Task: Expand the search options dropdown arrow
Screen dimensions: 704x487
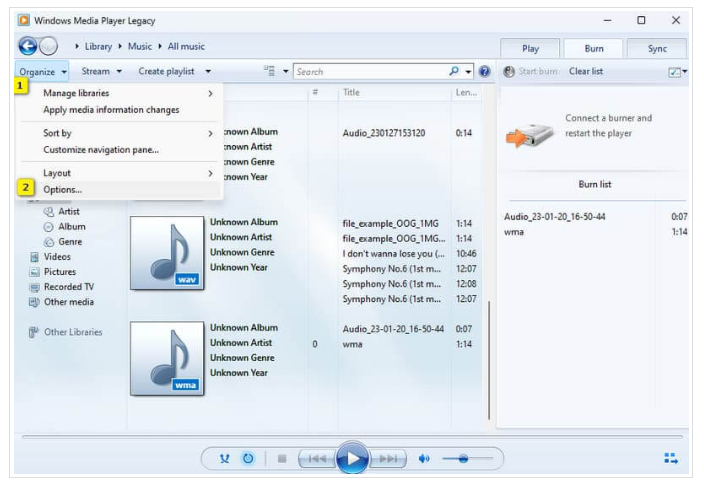Action: (468, 72)
